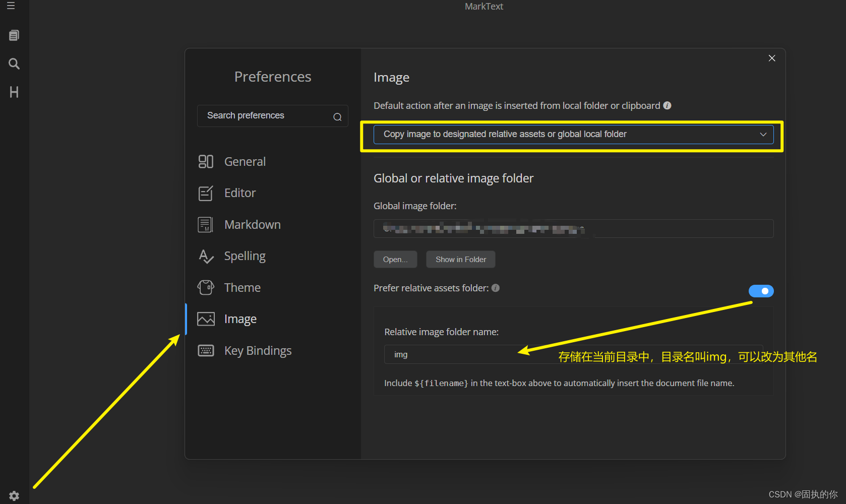Open the files sidebar icon

14,35
